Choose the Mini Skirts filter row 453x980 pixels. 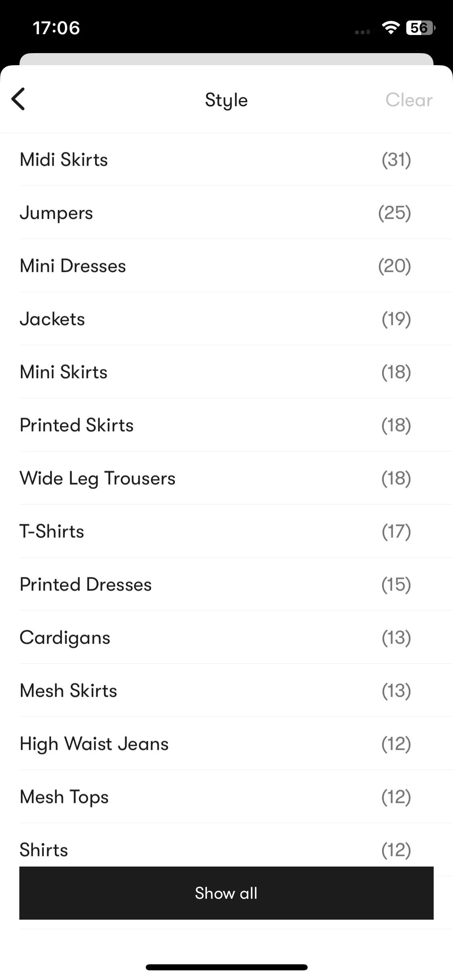coord(226,372)
